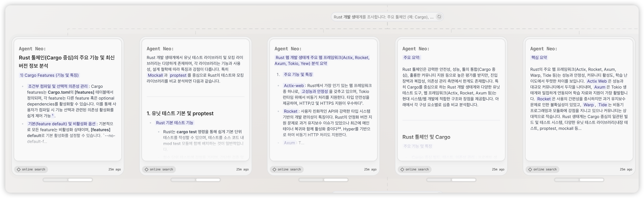Click the 'Rust 기본 테스트 기능' highlighted bullet
Screen dimensions: 644x198
(x=175, y=123)
